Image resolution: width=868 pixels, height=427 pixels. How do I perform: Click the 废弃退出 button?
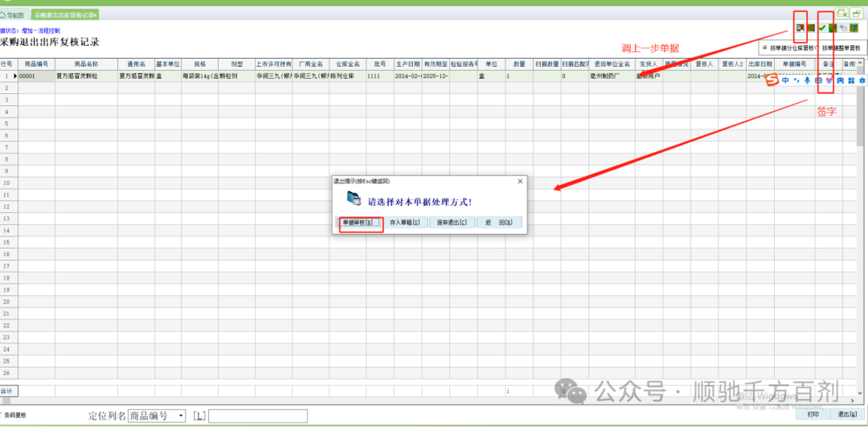pyautogui.click(x=452, y=222)
